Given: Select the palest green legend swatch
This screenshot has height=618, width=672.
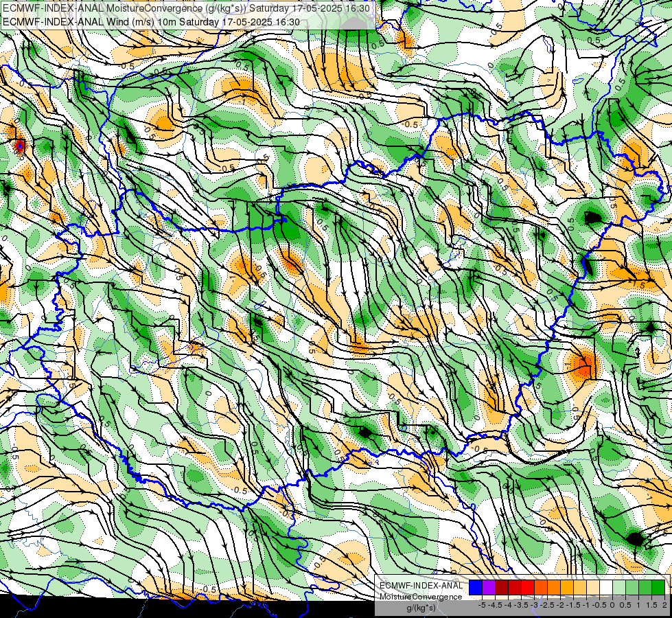Looking at the screenshot, I should pyautogui.click(x=619, y=587).
